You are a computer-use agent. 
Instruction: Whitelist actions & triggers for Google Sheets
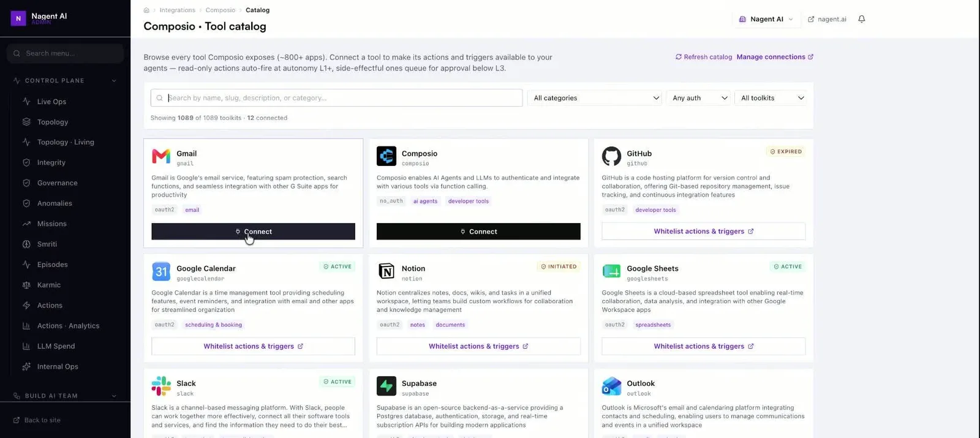coord(703,346)
